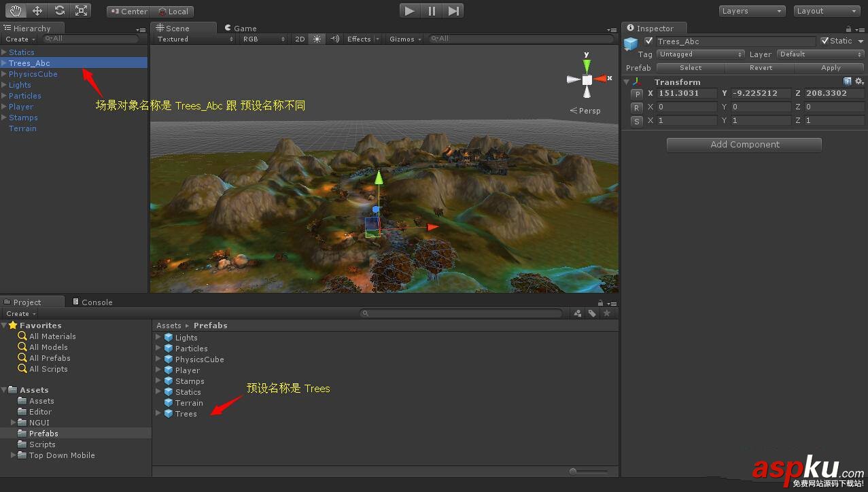This screenshot has height=492, width=868.
Task: Save search to favorites star icon
Action: (x=607, y=313)
